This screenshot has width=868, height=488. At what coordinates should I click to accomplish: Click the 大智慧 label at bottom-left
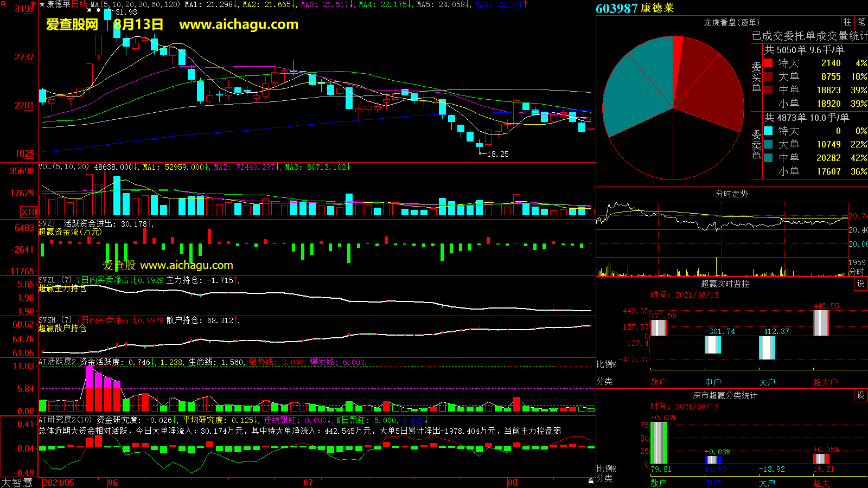click(17, 482)
